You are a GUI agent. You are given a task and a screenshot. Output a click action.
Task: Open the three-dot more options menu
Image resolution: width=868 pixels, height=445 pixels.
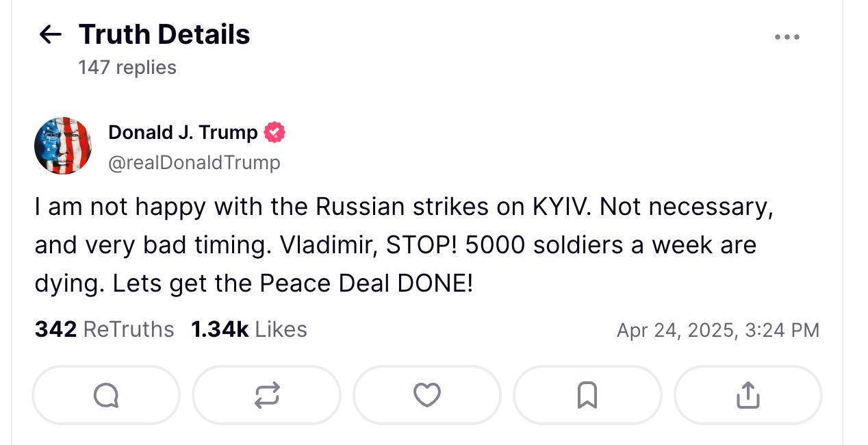(787, 37)
